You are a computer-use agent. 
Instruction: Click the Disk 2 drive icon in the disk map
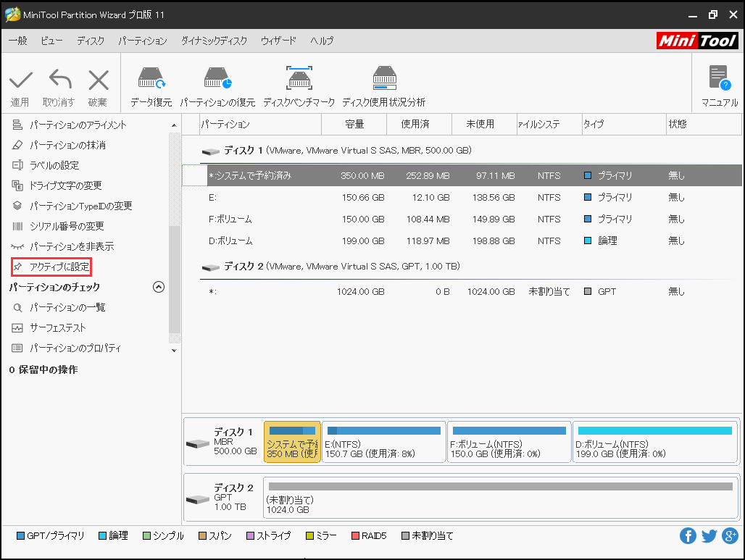pyautogui.click(x=198, y=500)
